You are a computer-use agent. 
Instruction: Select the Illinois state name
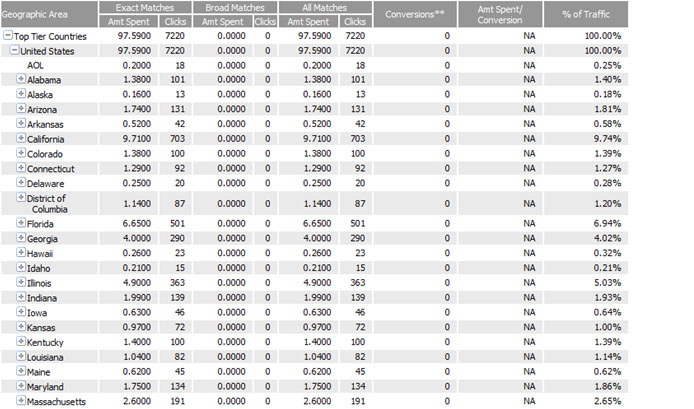pos(39,283)
